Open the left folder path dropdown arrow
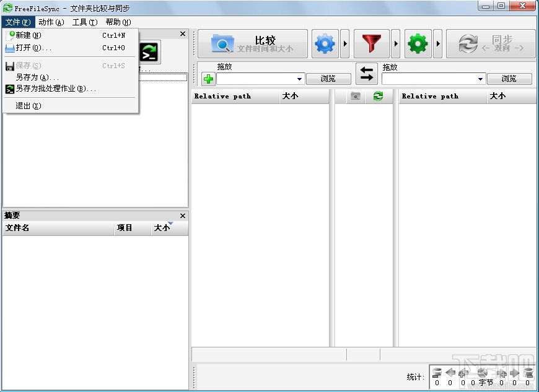Image resolution: width=539 pixels, height=392 pixels. [299, 79]
